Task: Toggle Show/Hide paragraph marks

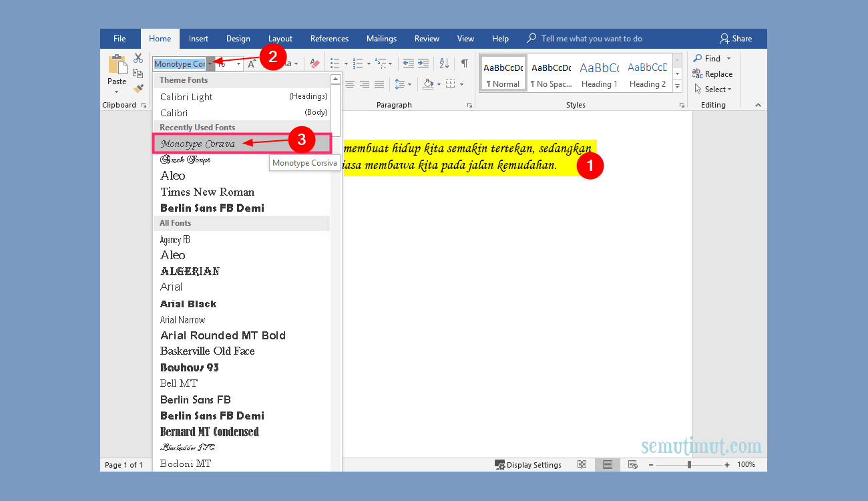Action: (465, 63)
